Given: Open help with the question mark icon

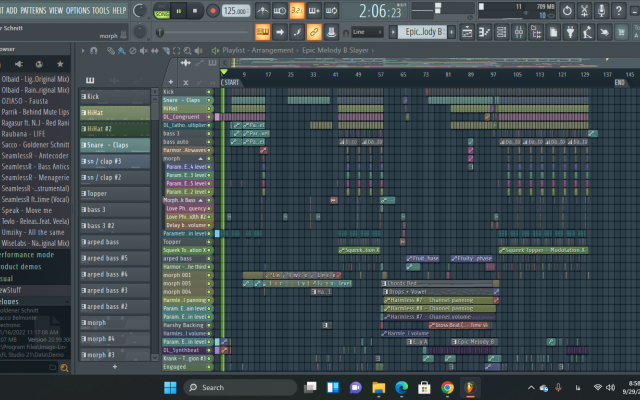Looking at the screenshot, I should click(x=618, y=11).
